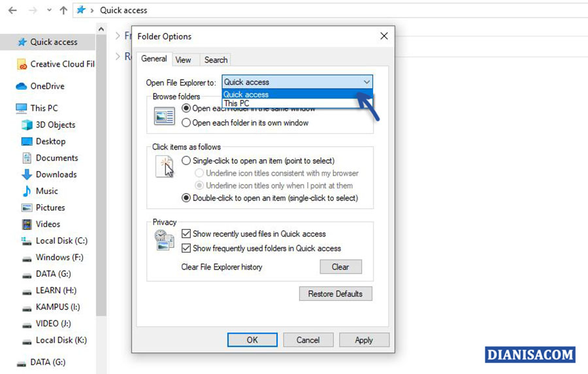Click the navigation pane scrollbar thumb
The width and height of the screenshot is (588, 374).
tap(101, 176)
